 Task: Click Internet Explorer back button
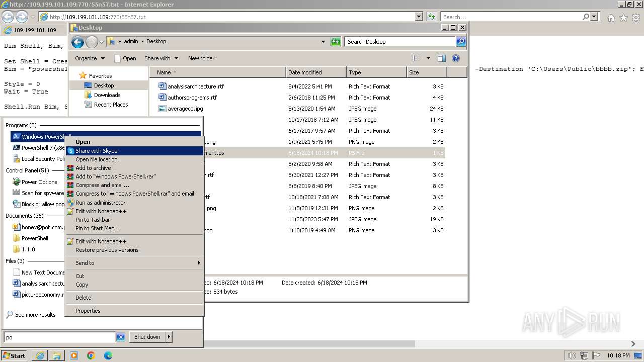tap(8, 17)
